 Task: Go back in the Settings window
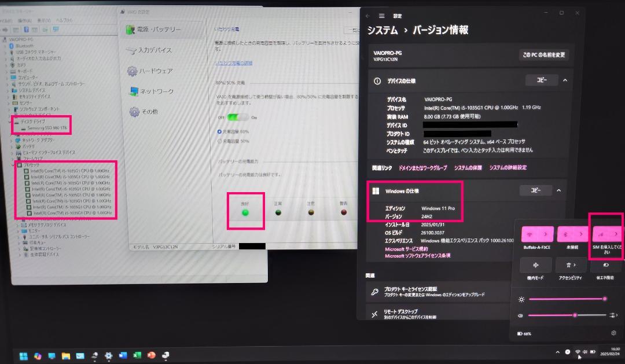click(x=367, y=16)
